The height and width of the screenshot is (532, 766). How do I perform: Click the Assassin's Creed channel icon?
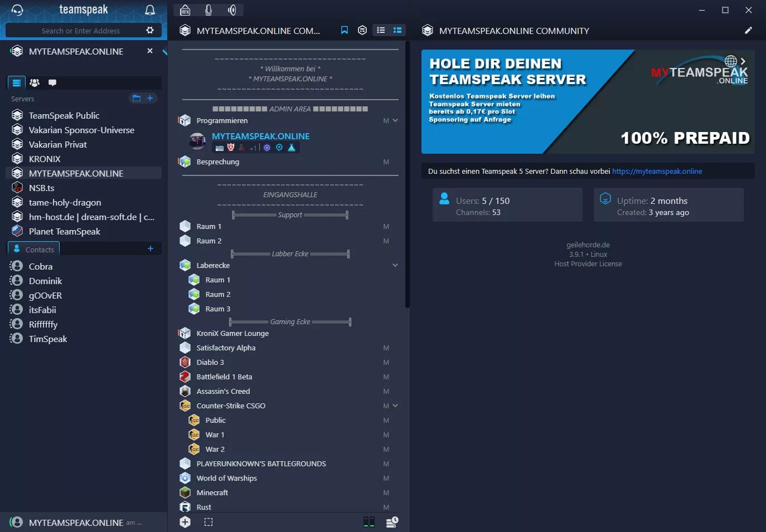pyautogui.click(x=185, y=391)
